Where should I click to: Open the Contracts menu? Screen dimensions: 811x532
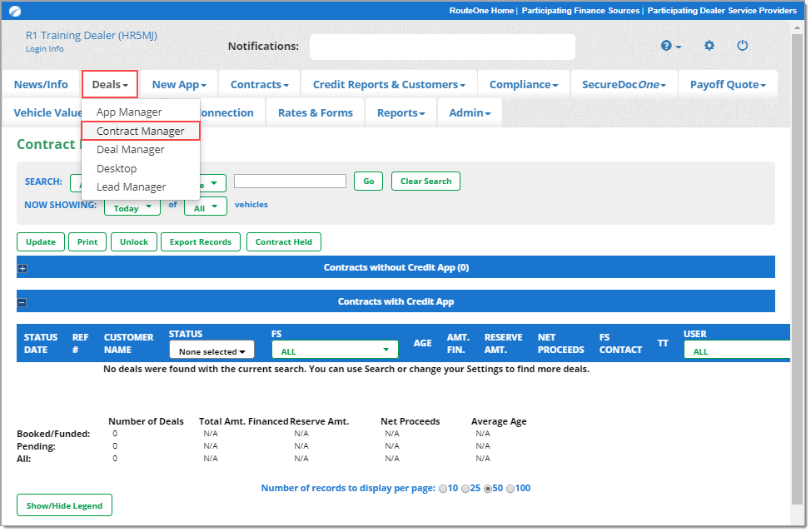pos(259,85)
